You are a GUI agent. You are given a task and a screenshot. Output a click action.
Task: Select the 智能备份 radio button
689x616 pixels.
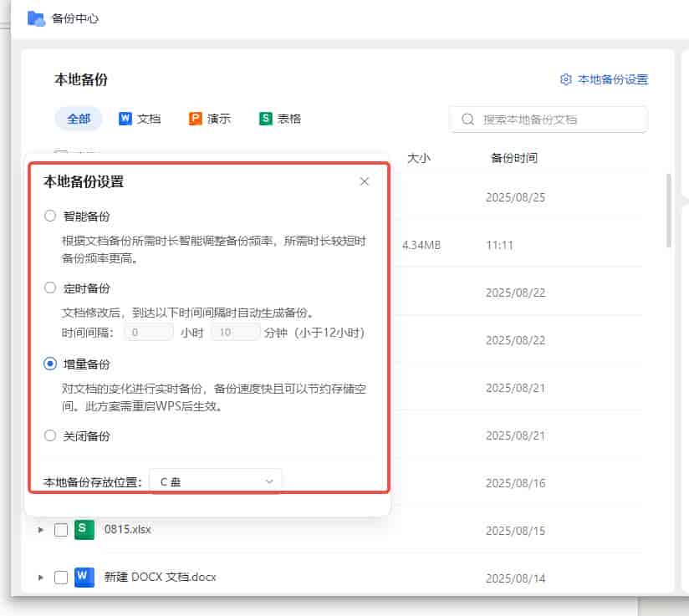pyautogui.click(x=50, y=216)
